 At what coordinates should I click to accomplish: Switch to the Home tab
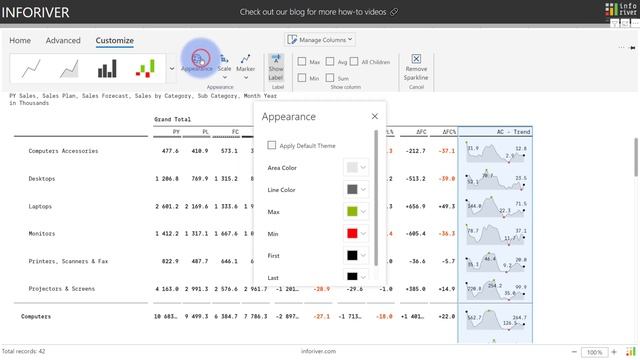pyautogui.click(x=20, y=40)
